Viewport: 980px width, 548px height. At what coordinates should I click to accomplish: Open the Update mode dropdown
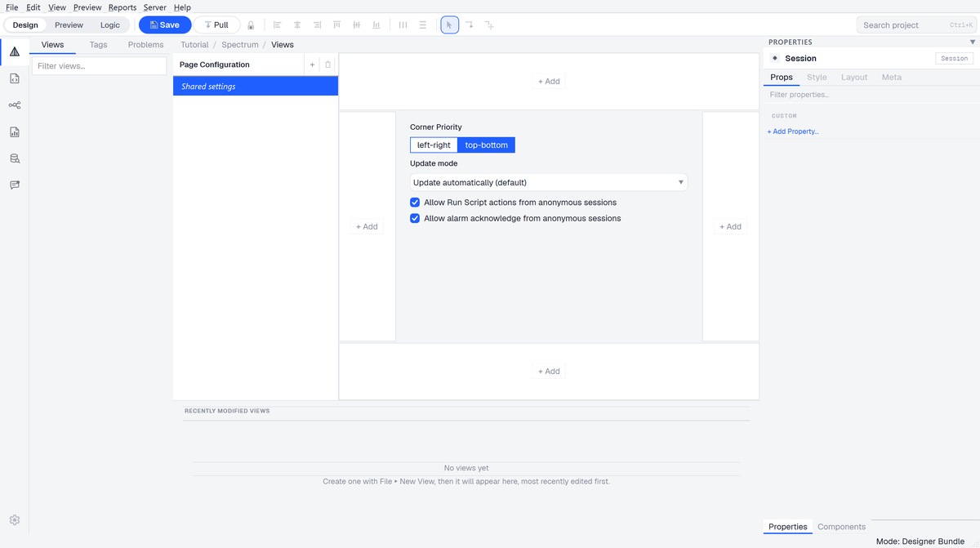point(549,182)
